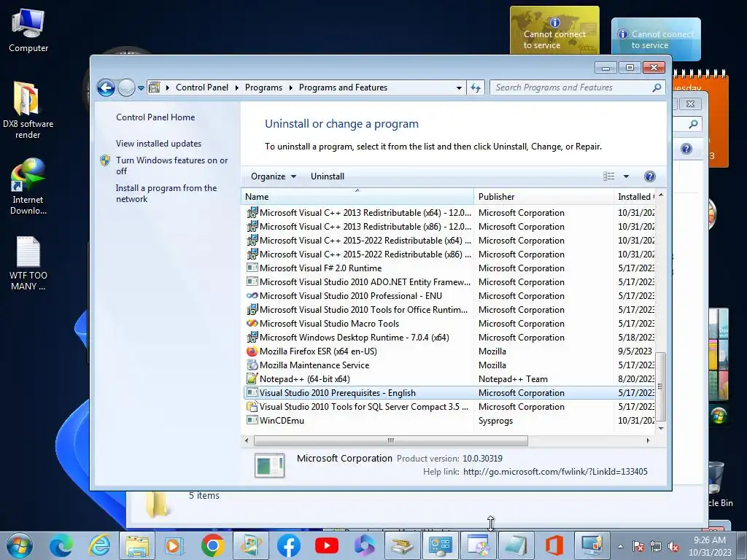The width and height of the screenshot is (747, 560).
Task: Launch Google Chrome from the taskbar
Action: tap(212, 545)
